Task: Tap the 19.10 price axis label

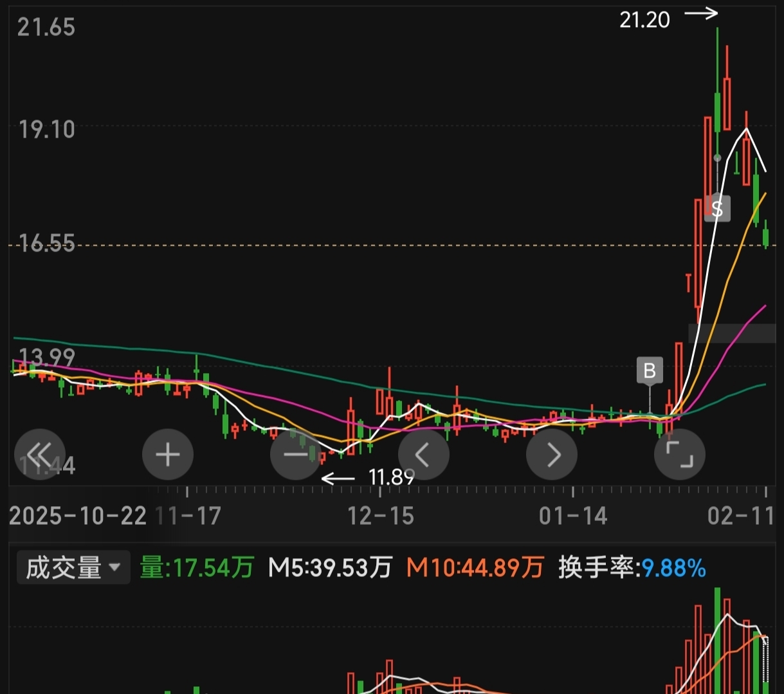Action: coord(46,129)
